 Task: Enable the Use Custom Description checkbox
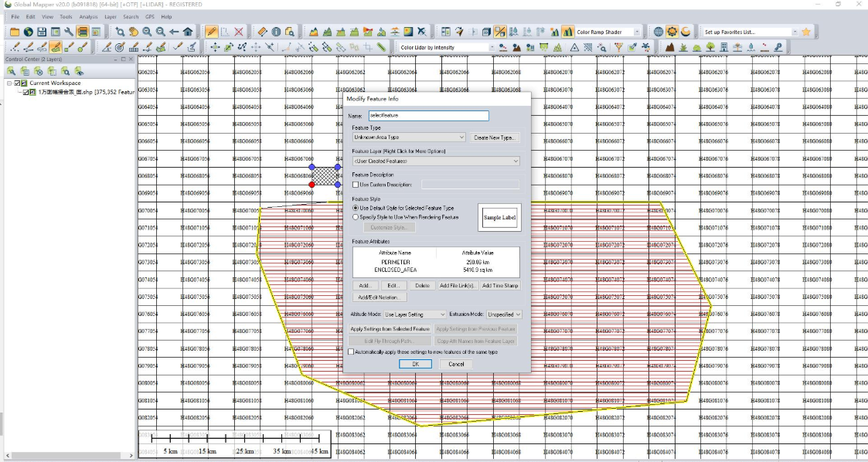click(356, 185)
